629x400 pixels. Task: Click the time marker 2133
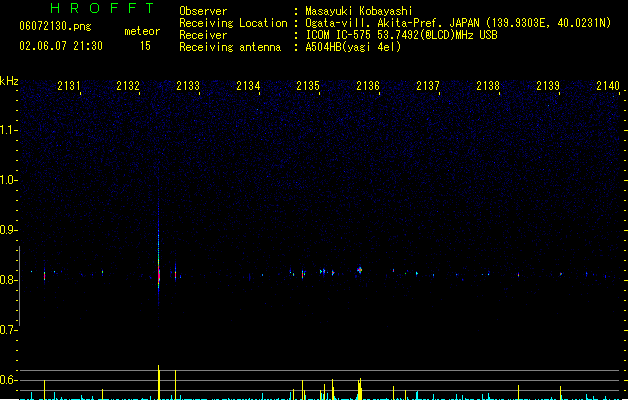188,85
